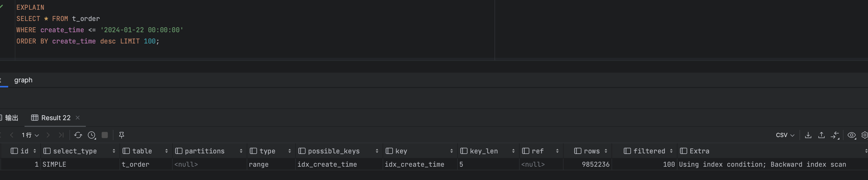Pin the Result 22 tab

pyautogui.click(x=122, y=135)
